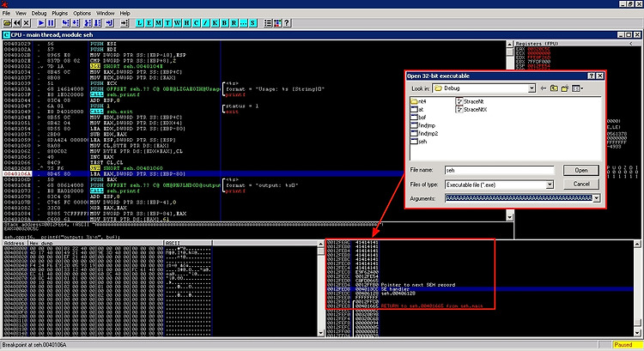Open Call stack with K button

(x=216, y=23)
